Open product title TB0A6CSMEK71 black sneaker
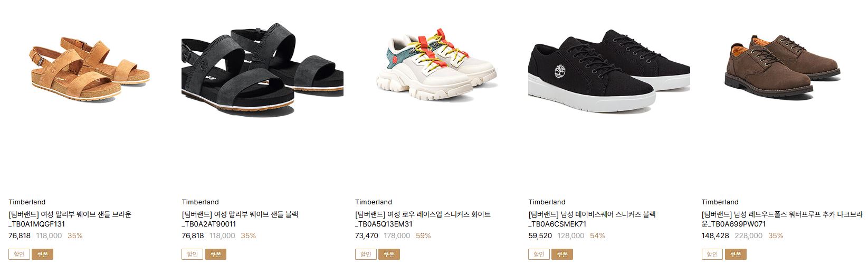The width and height of the screenshot is (868, 273). pos(592,219)
